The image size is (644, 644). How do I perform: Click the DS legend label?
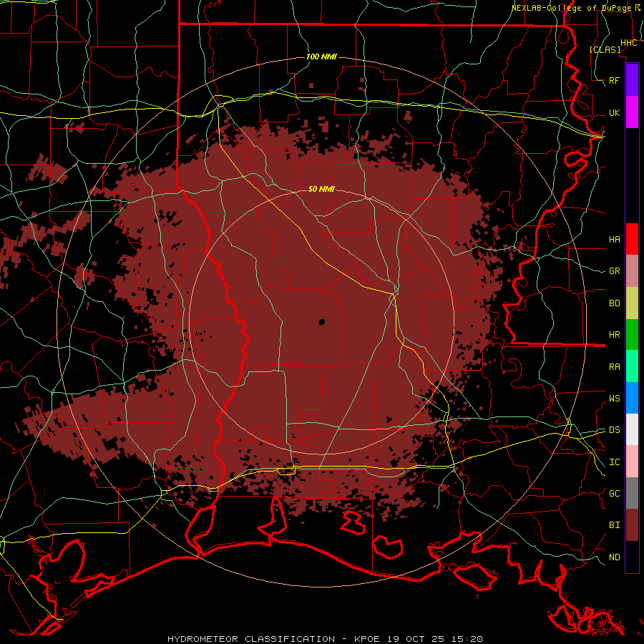pos(614,429)
